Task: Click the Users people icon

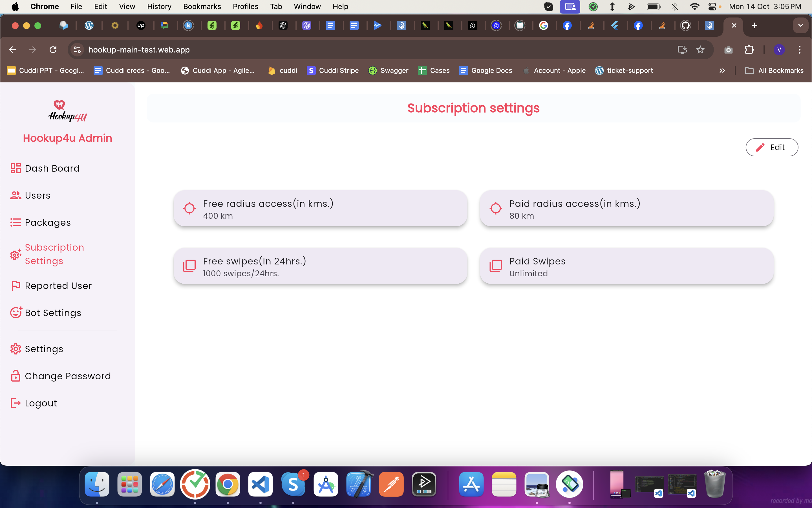Action: click(16, 195)
